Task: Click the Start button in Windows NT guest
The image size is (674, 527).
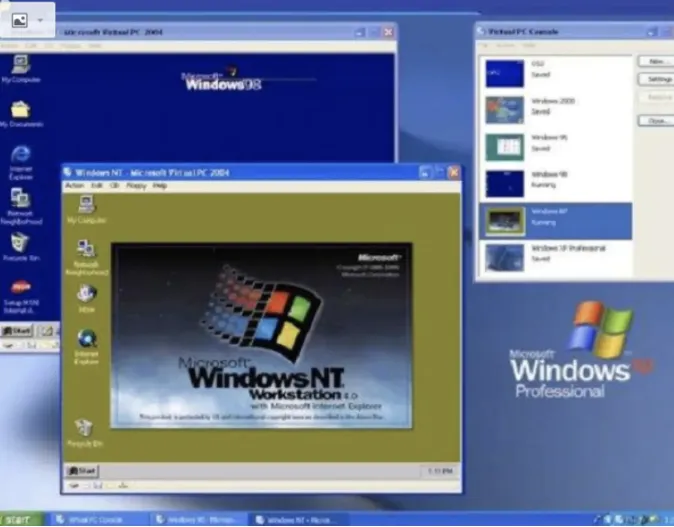Action: (x=82, y=471)
